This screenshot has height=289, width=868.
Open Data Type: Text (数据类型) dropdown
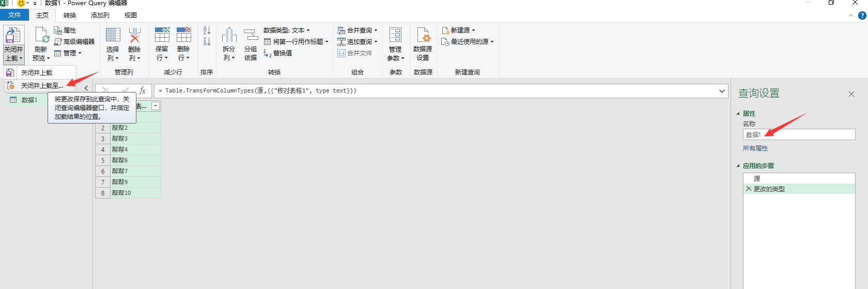[x=287, y=31]
